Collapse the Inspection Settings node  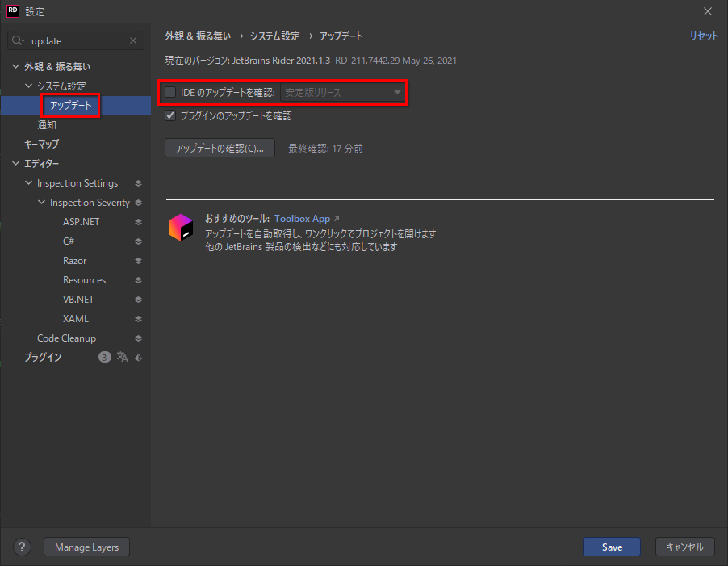point(28,183)
